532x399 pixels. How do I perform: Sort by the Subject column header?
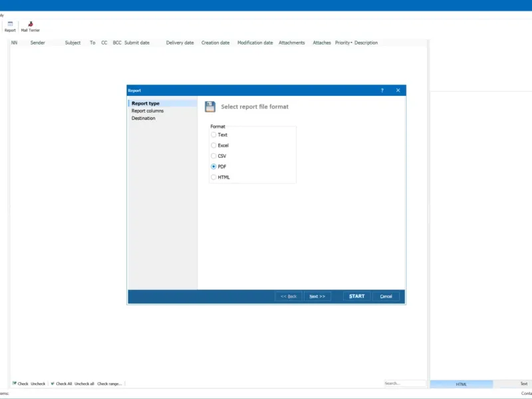(72, 43)
